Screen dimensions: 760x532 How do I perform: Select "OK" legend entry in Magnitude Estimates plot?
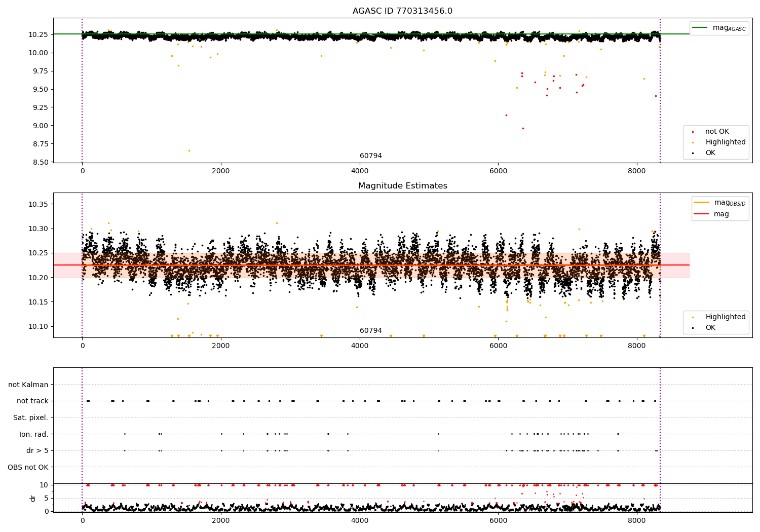click(710, 328)
